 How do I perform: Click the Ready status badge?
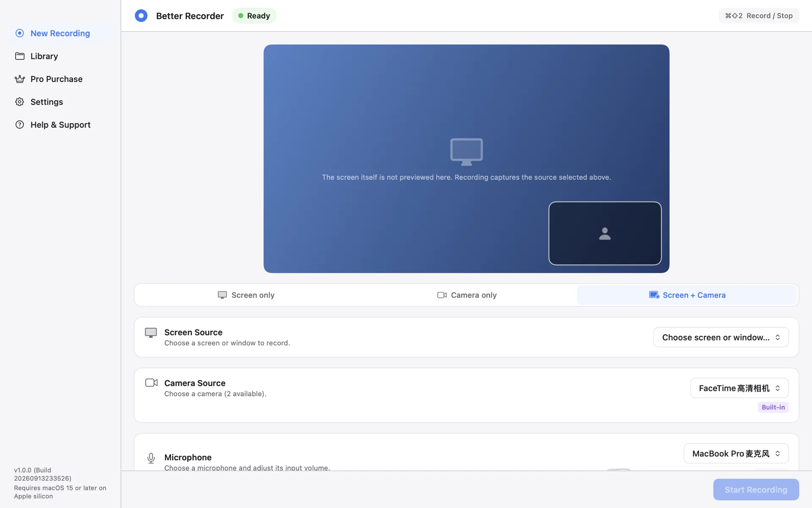[254, 16]
